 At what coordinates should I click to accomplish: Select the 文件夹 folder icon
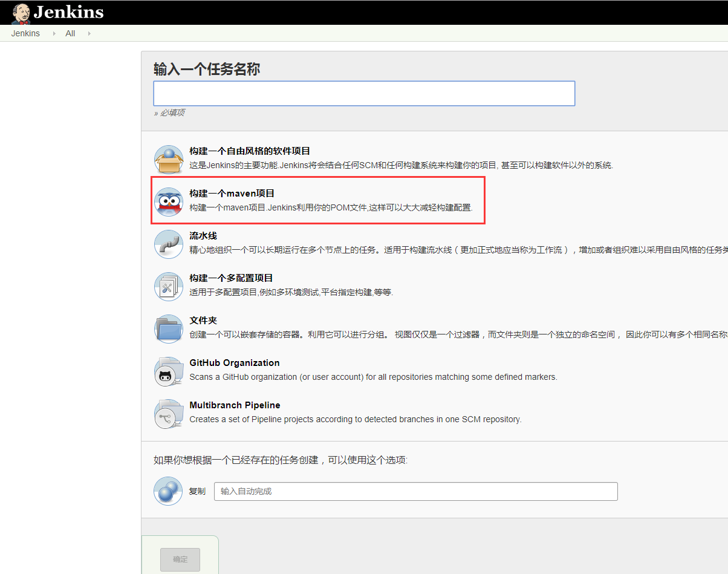coord(169,328)
